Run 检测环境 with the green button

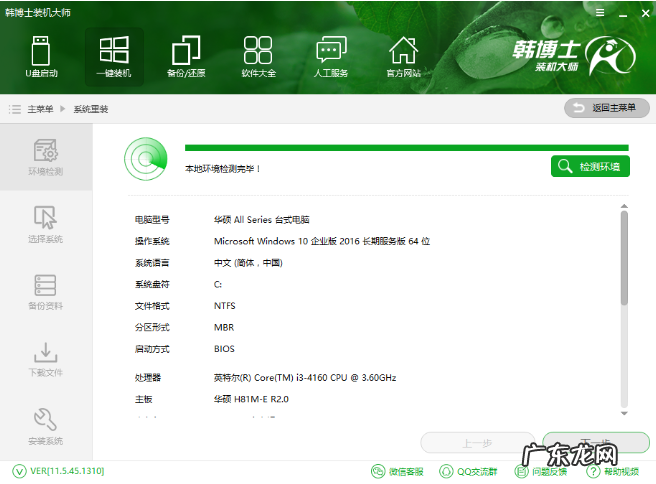(x=590, y=166)
